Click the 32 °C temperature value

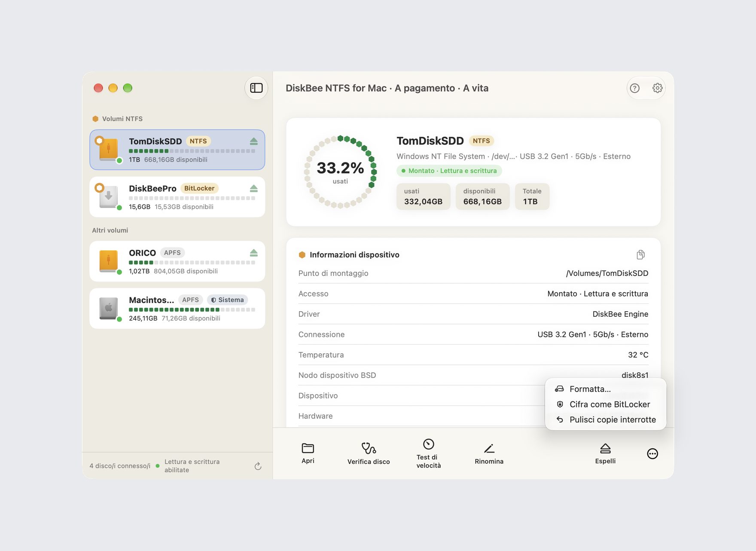pyautogui.click(x=638, y=355)
